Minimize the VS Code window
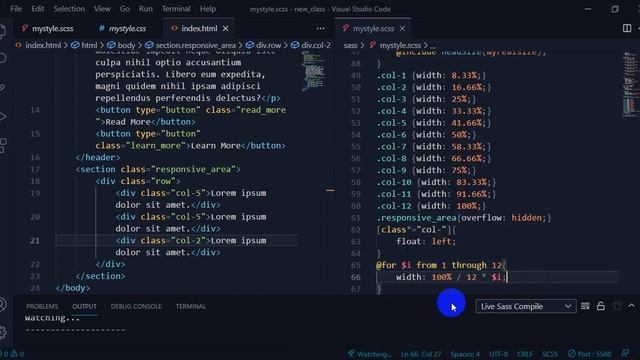This screenshot has width=640, height=360. (588, 9)
